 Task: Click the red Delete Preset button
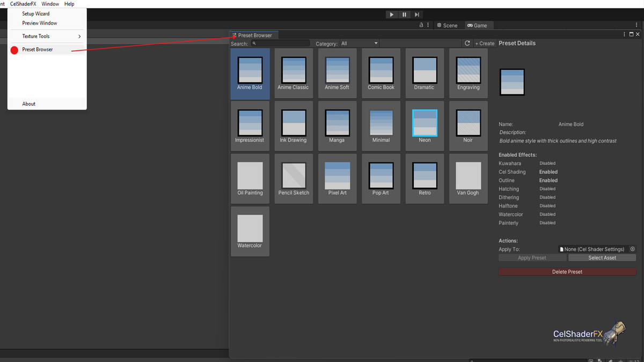(567, 271)
